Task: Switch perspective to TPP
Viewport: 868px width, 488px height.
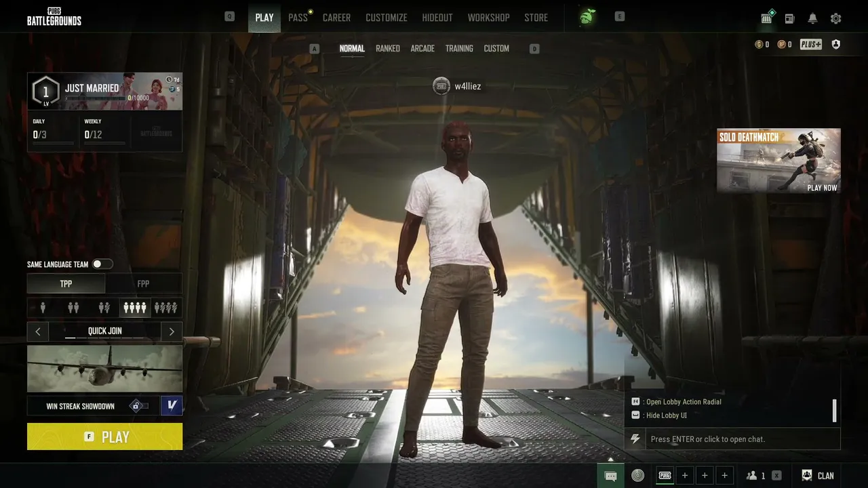Action: pyautogui.click(x=66, y=283)
